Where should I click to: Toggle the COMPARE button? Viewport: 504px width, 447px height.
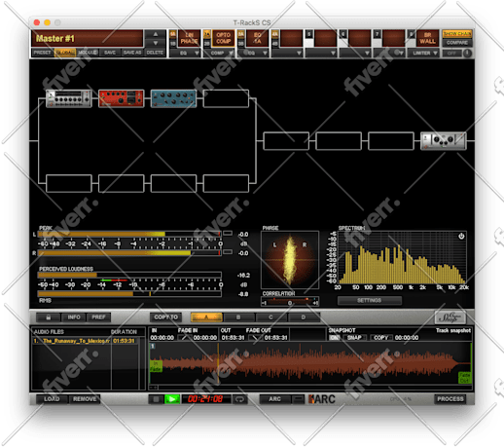pos(457,43)
